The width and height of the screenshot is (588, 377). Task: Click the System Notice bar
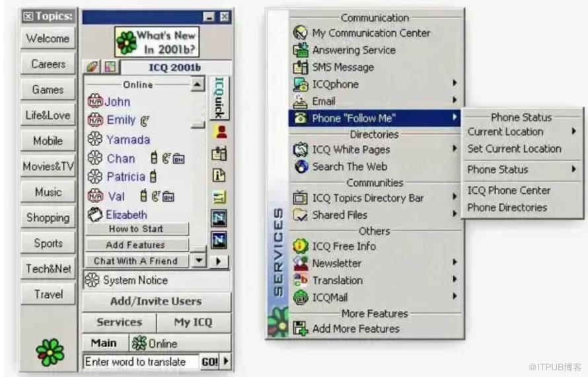click(x=157, y=280)
